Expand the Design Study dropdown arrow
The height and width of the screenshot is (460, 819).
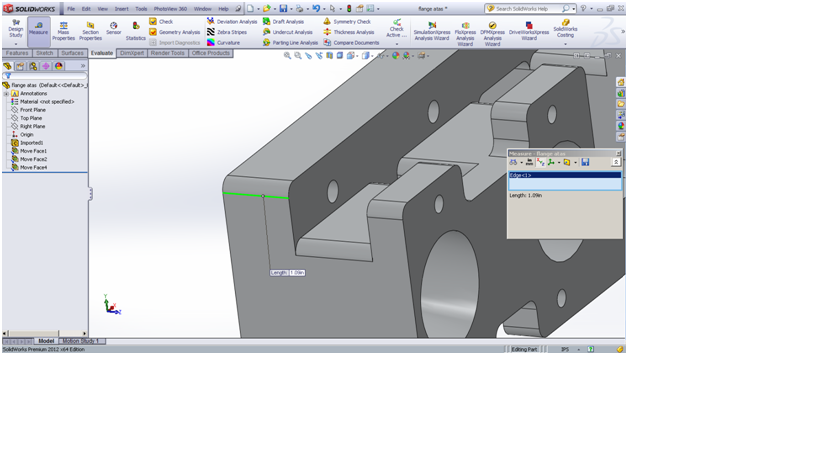coord(16,44)
